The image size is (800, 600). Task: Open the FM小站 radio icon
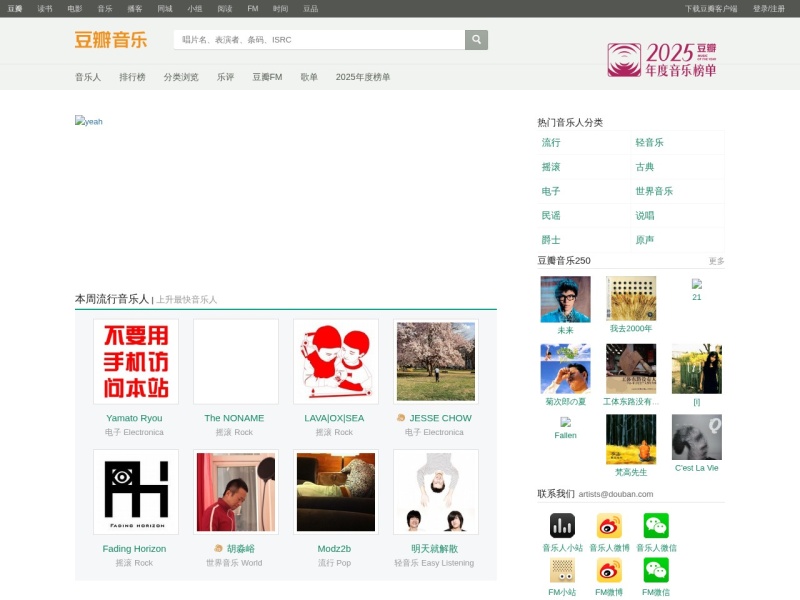(x=562, y=570)
